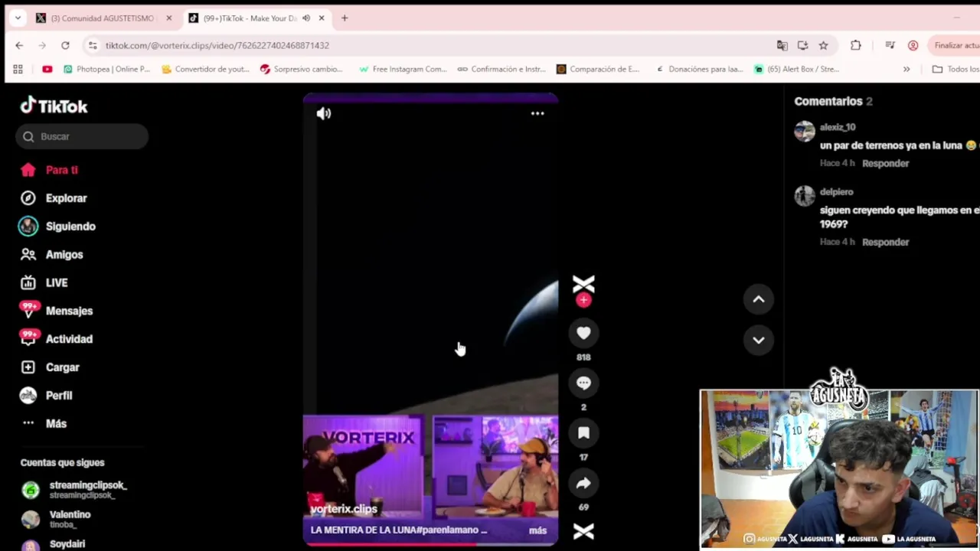Open the video comments bubble icon
The height and width of the screenshot is (551, 980).
click(x=583, y=383)
